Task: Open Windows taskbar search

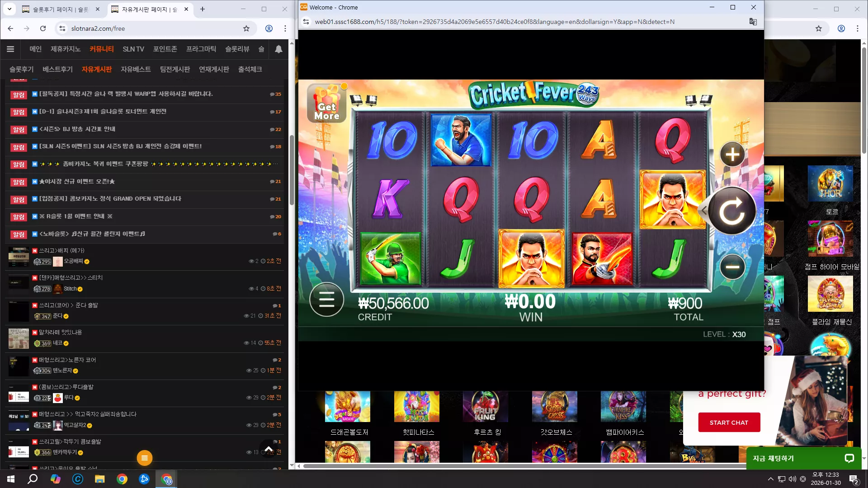Action: pos(33,479)
